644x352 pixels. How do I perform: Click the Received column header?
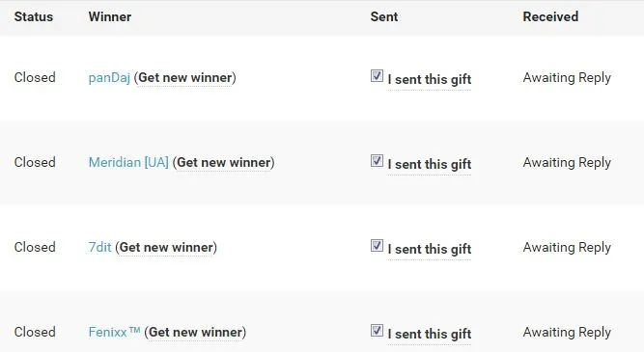pyautogui.click(x=550, y=16)
